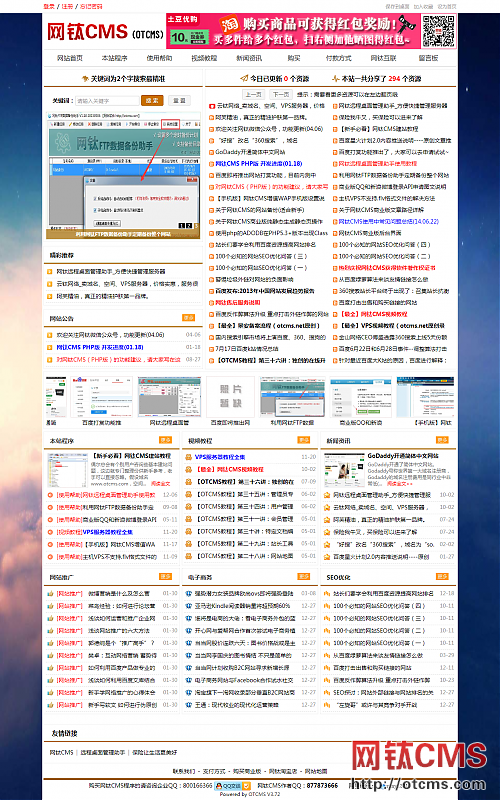This screenshot has height=800, width=500.
Task: Click the 忘记密码 link
Action: click(x=91, y=7)
